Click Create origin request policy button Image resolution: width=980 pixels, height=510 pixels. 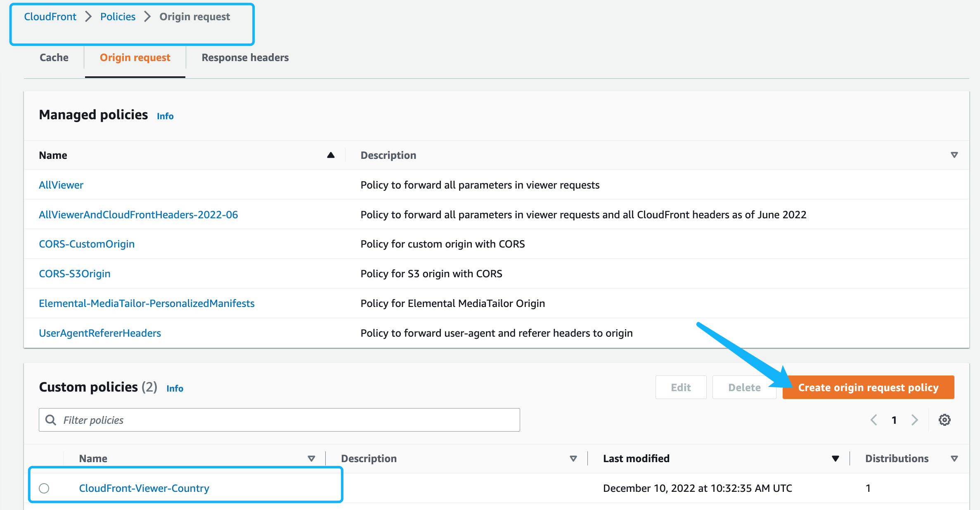[868, 387]
